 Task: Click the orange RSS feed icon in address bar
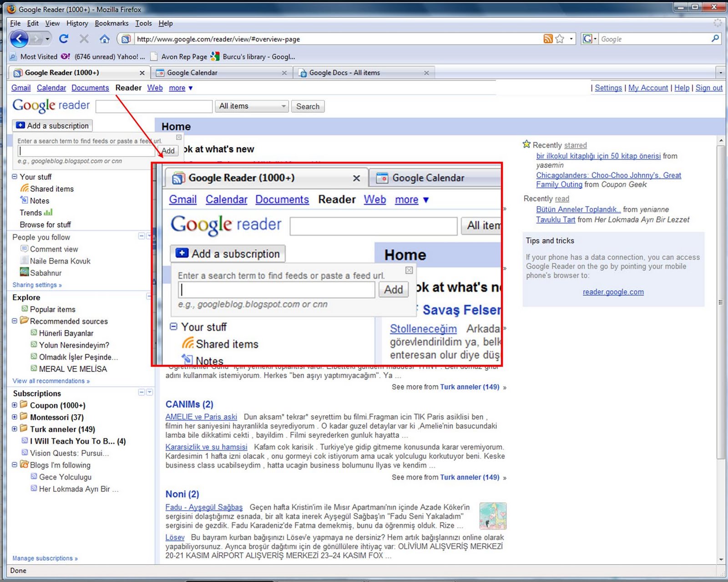(548, 39)
